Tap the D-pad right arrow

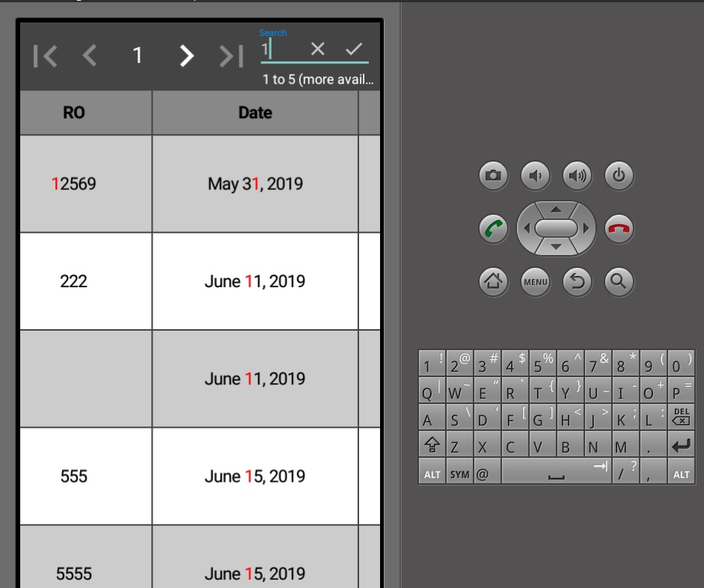point(586,228)
